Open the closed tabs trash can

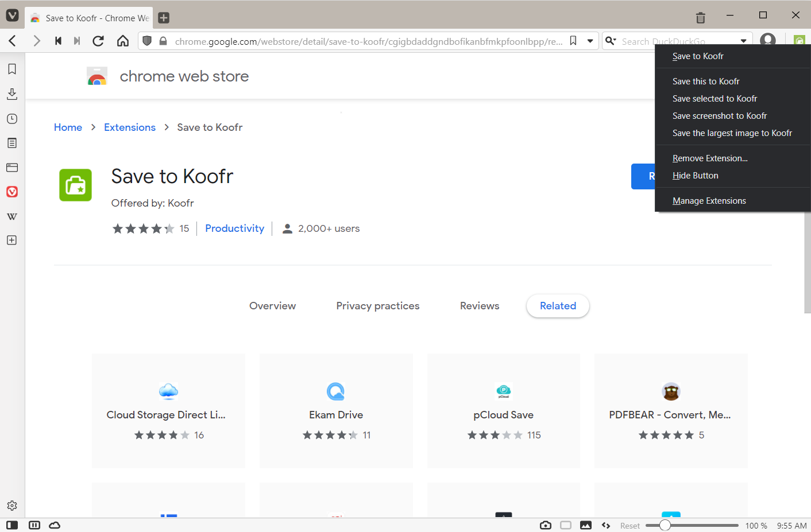pyautogui.click(x=700, y=17)
